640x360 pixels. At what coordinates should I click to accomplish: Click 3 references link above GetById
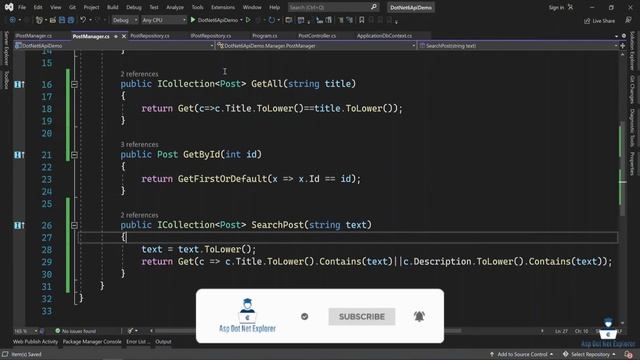click(139, 144)
